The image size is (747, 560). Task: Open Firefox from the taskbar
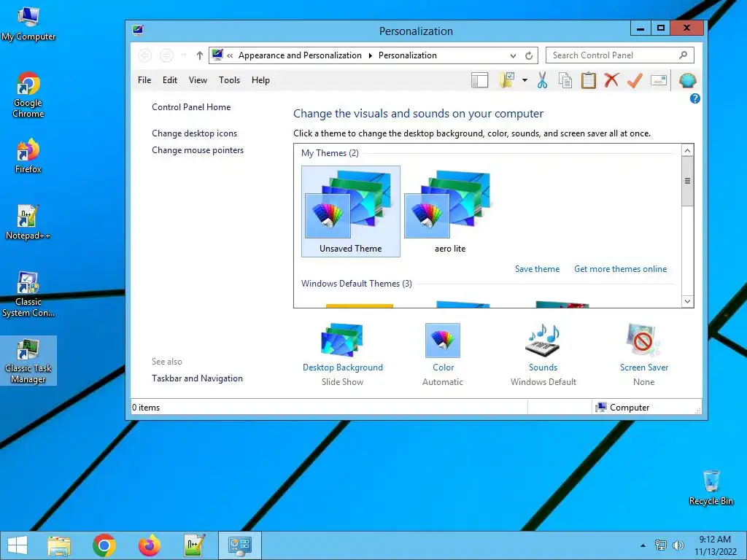pyautogui.click(x=149, y=545)
